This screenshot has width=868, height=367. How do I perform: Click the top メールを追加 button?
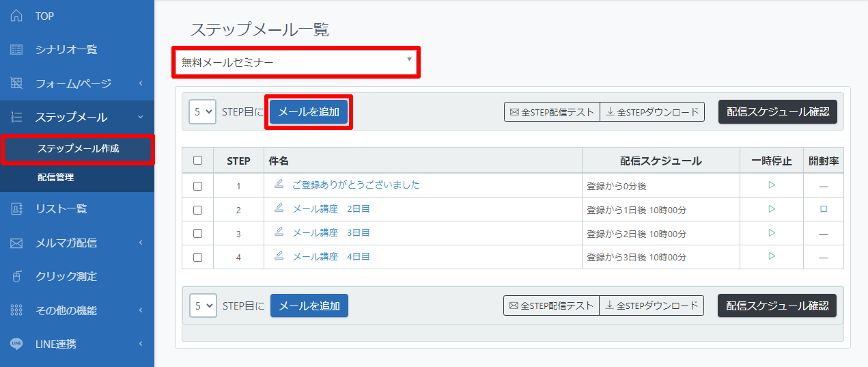309,112
